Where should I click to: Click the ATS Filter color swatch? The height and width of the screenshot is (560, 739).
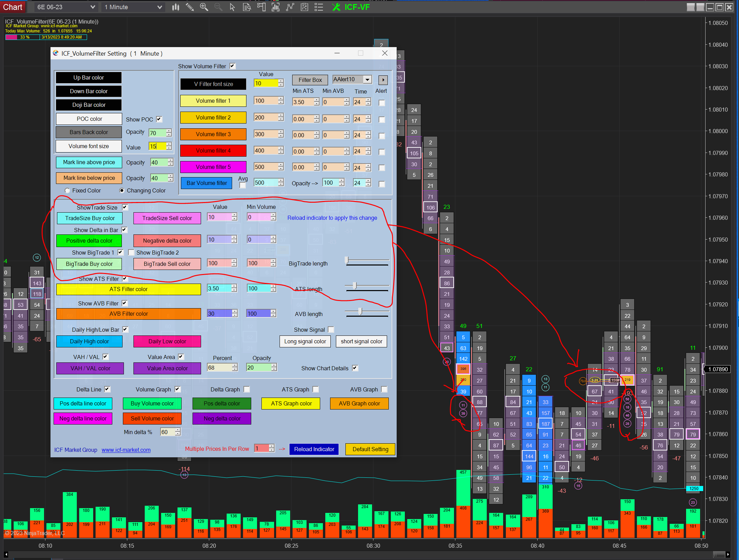[x=129, y=289]
